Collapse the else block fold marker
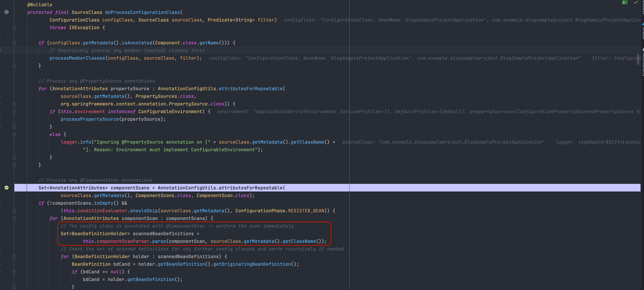 [x=14, y=134]
